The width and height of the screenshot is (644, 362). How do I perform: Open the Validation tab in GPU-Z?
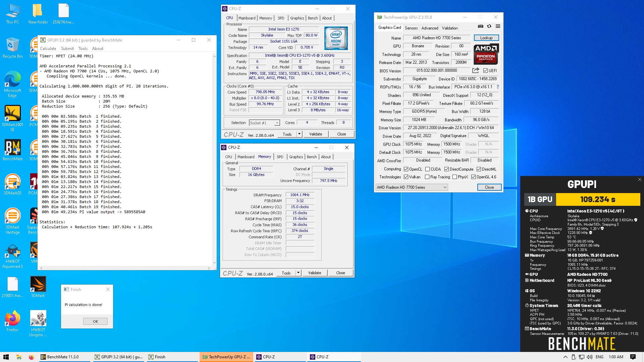(449, 28)
